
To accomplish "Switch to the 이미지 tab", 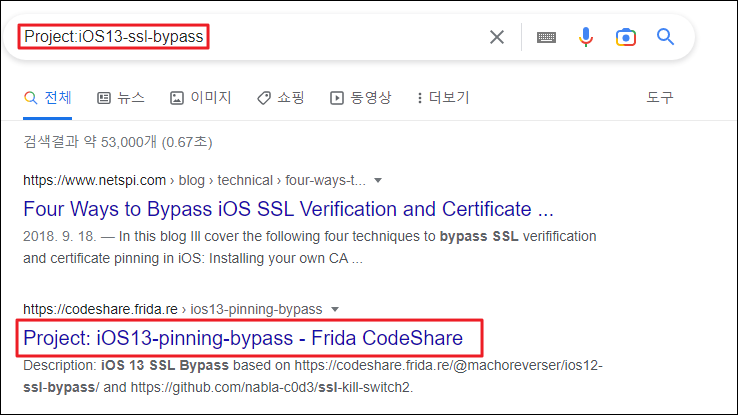I will tap(201, 98).
